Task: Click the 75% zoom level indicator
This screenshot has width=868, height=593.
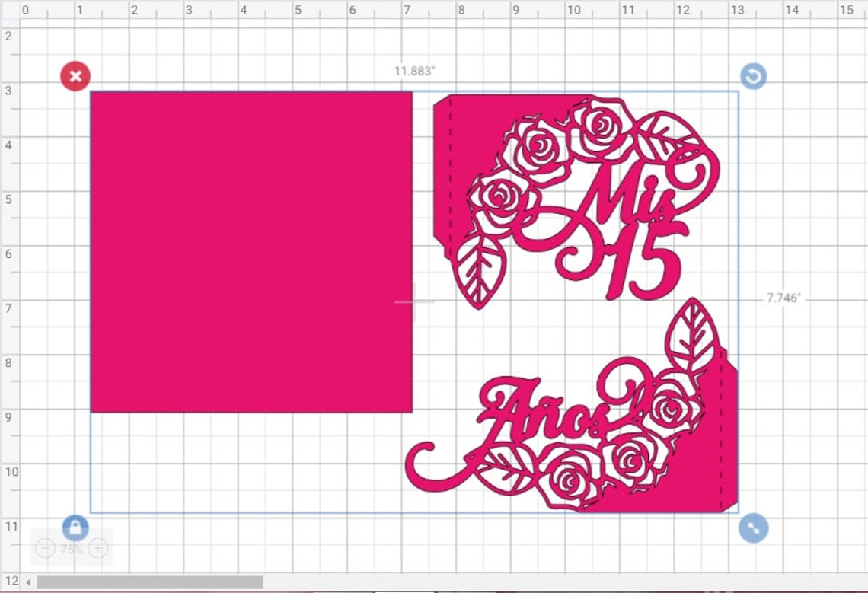Action: pos(71,547)
